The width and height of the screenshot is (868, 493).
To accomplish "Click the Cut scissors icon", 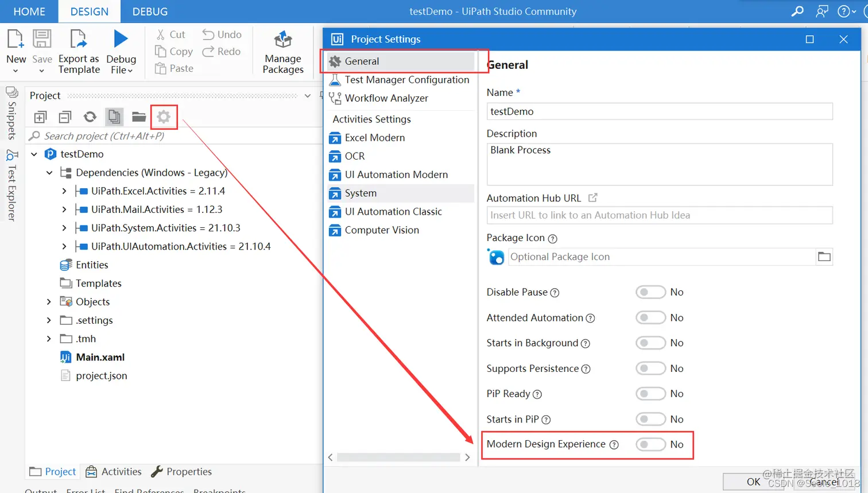I will pos(161,34).
